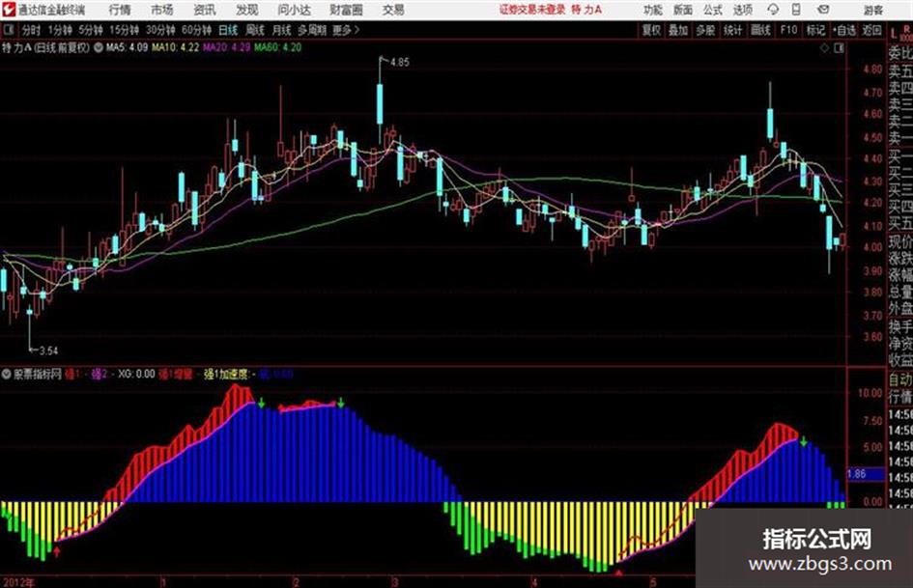Click the MA60: 4.20 indicator label

point(277,47)
